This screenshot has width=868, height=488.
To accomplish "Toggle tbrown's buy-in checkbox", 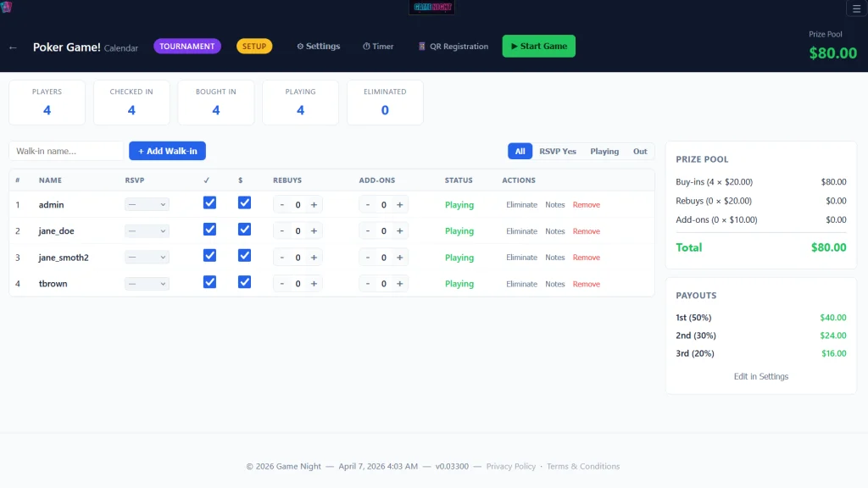I will click(x=244, y=282).
